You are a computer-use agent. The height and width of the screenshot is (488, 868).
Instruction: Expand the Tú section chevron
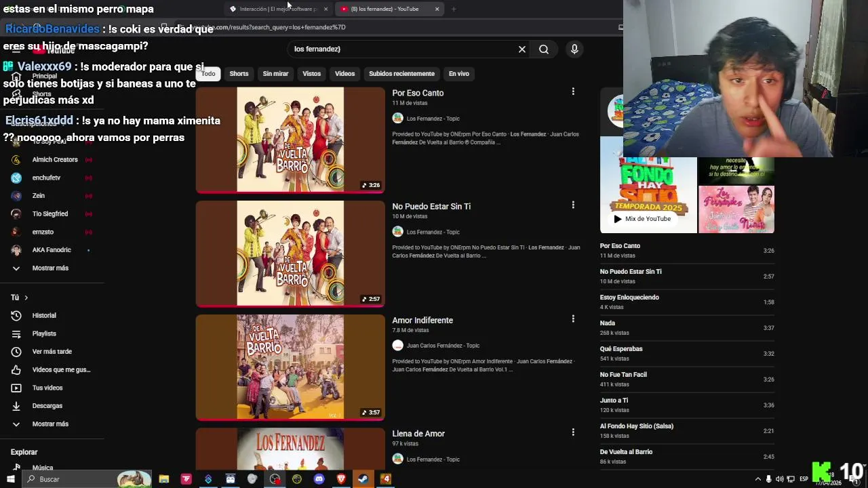coord(26,298)
